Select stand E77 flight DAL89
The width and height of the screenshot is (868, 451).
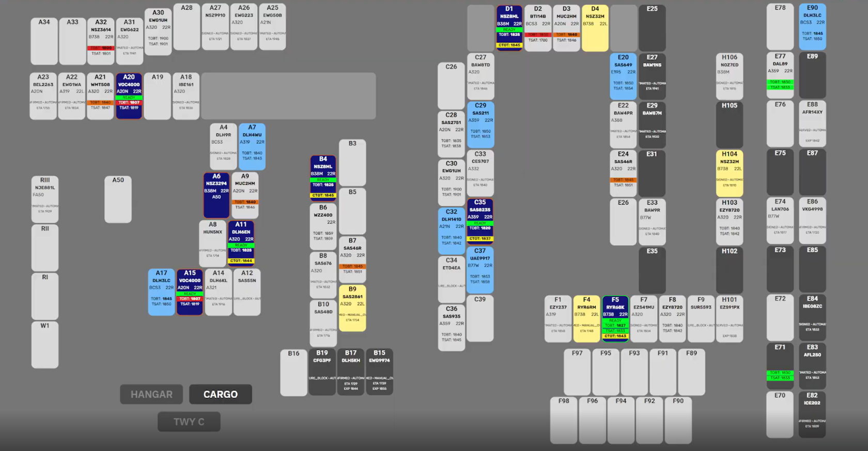780,75
